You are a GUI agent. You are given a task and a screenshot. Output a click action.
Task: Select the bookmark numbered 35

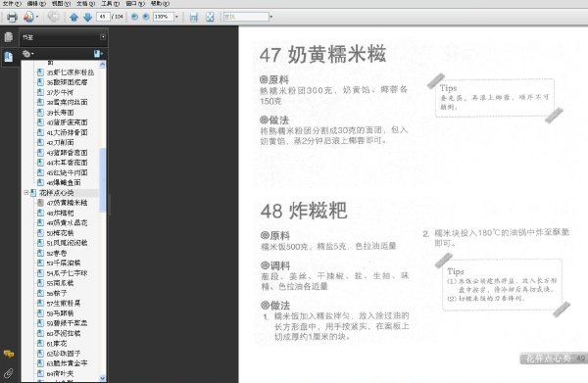point(71,72)
